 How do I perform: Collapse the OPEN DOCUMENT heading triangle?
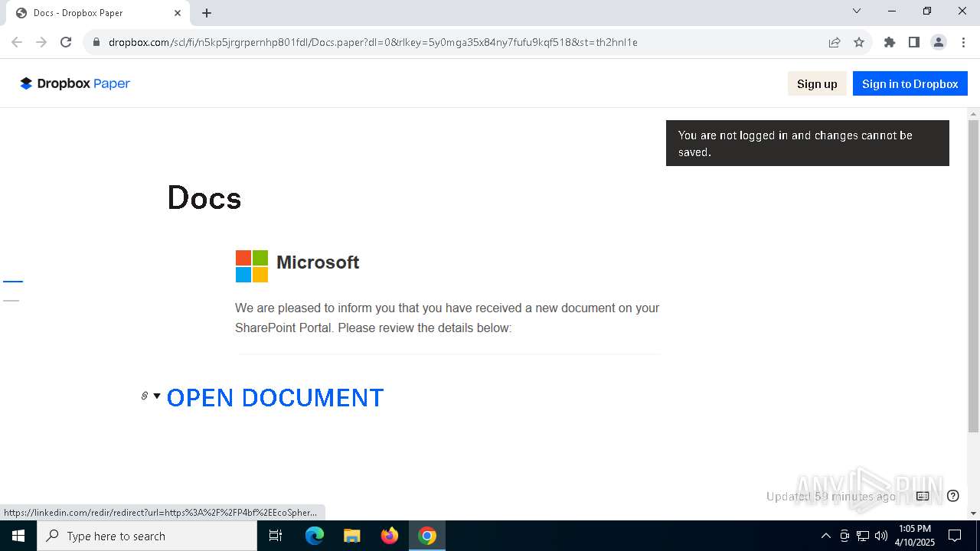[x=157, y=396]
